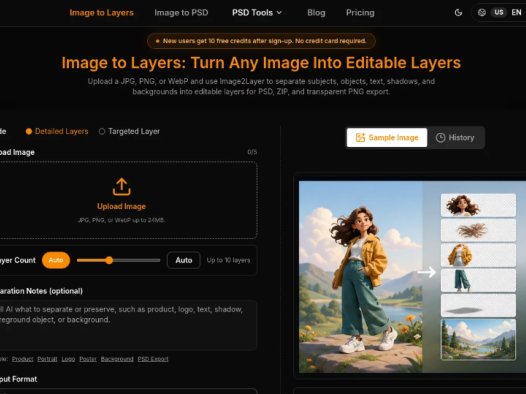Switch to the Sample Image tab
The width and height of the screenshot is (526, 394).
coord(387,137)
